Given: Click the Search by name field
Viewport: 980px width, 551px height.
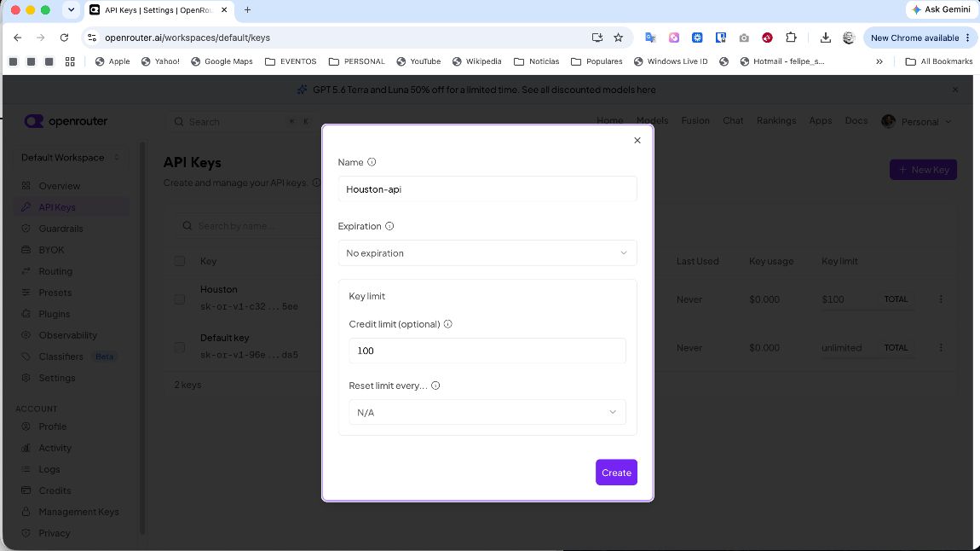Looking at the screenshot, I should pyautogui.click(x=250, y=226).
